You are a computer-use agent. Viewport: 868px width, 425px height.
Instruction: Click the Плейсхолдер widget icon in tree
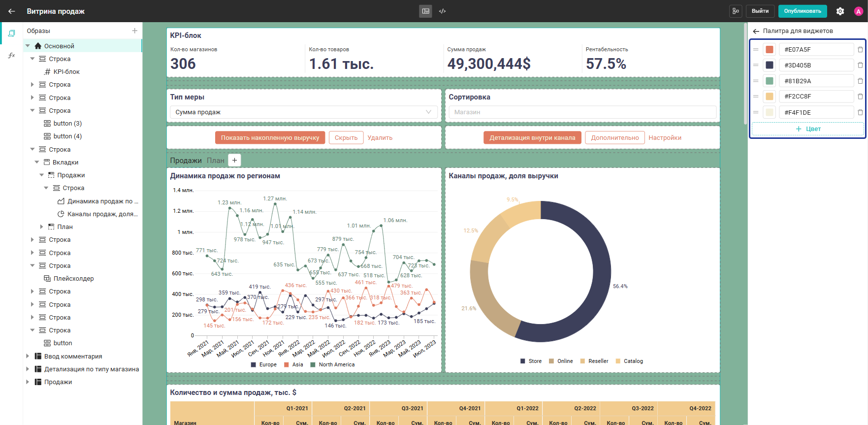click(47, 278)
